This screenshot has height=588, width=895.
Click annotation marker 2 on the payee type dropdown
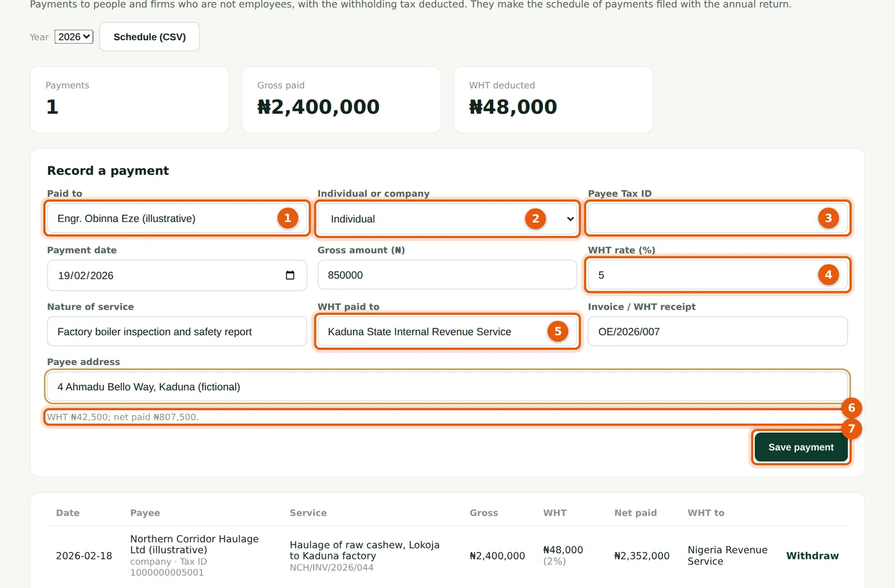click(x=535, y=219)
